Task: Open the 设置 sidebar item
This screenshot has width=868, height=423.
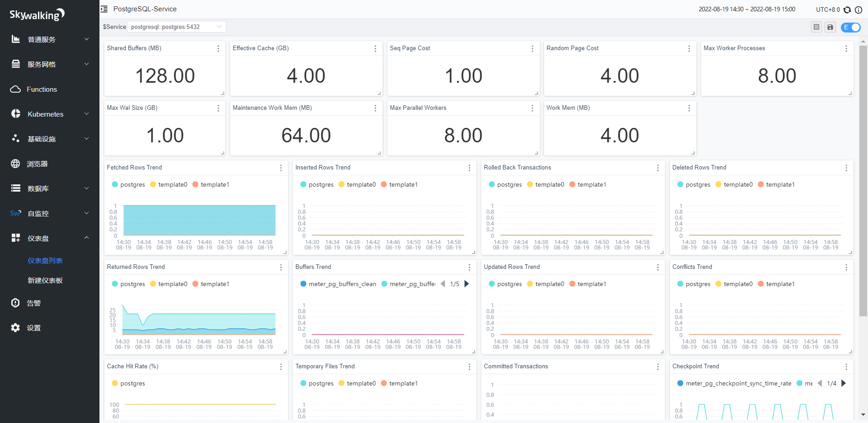Action: pyautogui.click(x=50, y=328)
